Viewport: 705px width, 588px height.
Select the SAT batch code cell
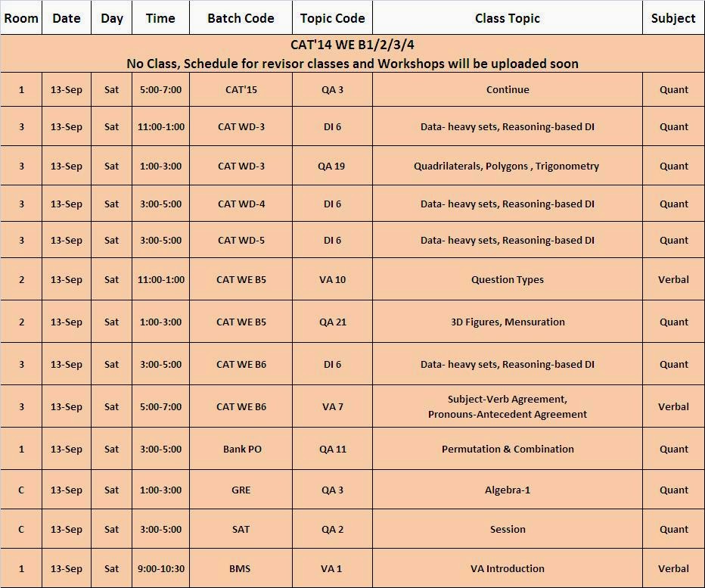pos(241,529)
